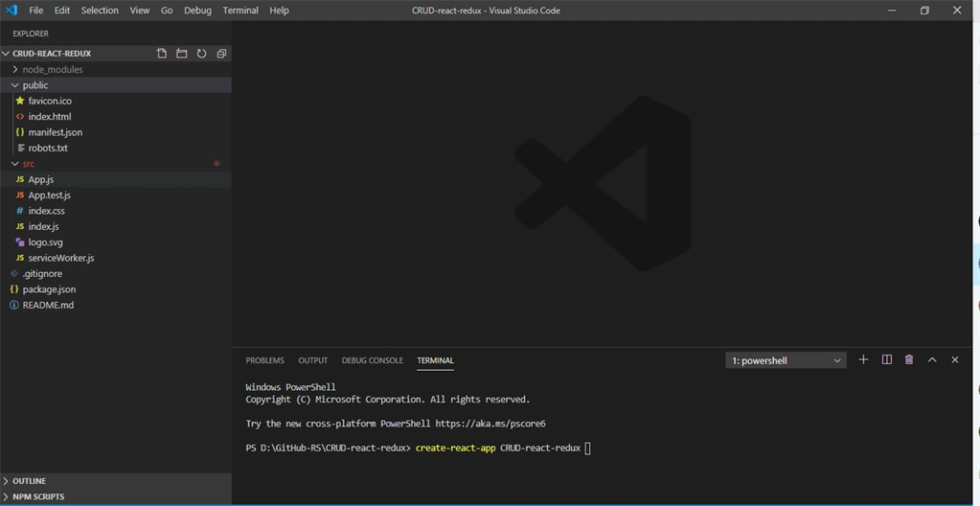The height and width of the screenshot is (506, 980).
Task: Click the VS Code logo icon
Action: (x=11, y=10)
